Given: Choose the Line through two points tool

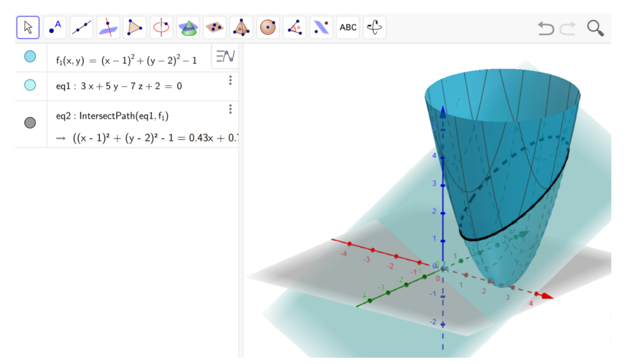Looking at the screenshot, I should [81, 27].
